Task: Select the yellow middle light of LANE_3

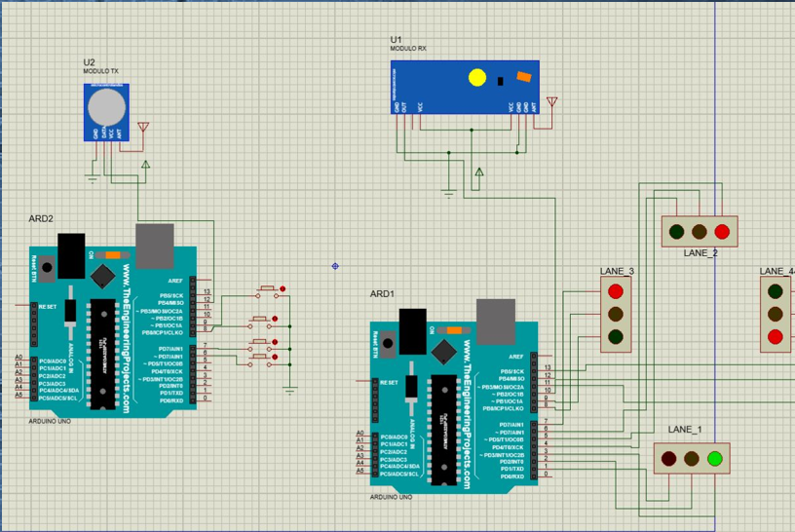Action: pos(615,314)
